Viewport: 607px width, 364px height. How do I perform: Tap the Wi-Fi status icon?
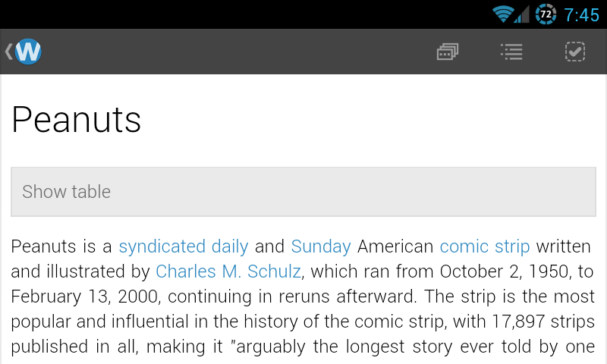tap(502, 14)
